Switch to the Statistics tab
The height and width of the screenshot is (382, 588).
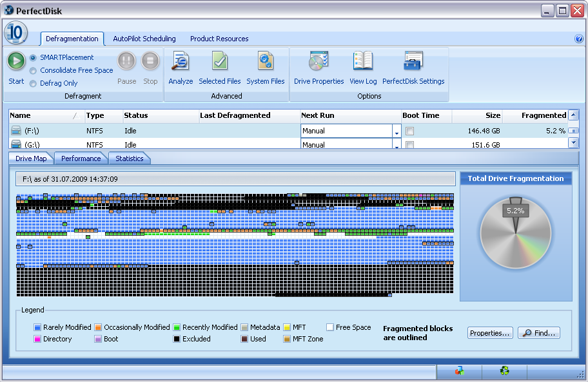(x=130, y=158)
